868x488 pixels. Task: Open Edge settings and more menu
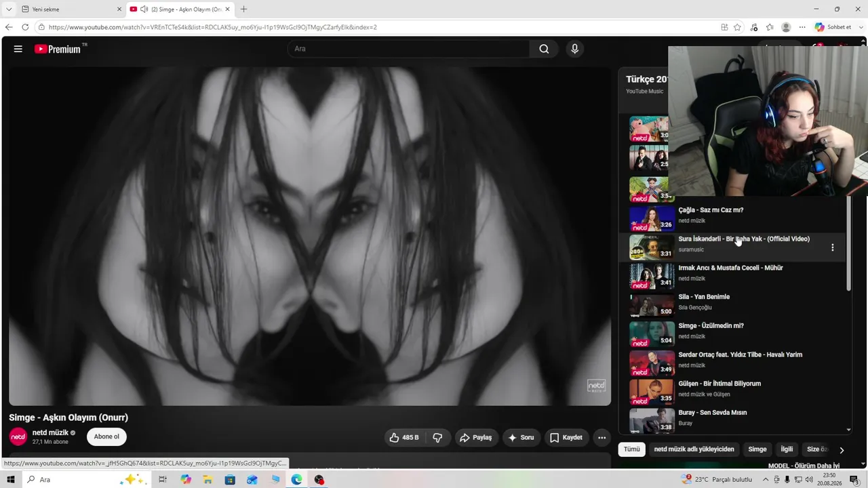802,27
